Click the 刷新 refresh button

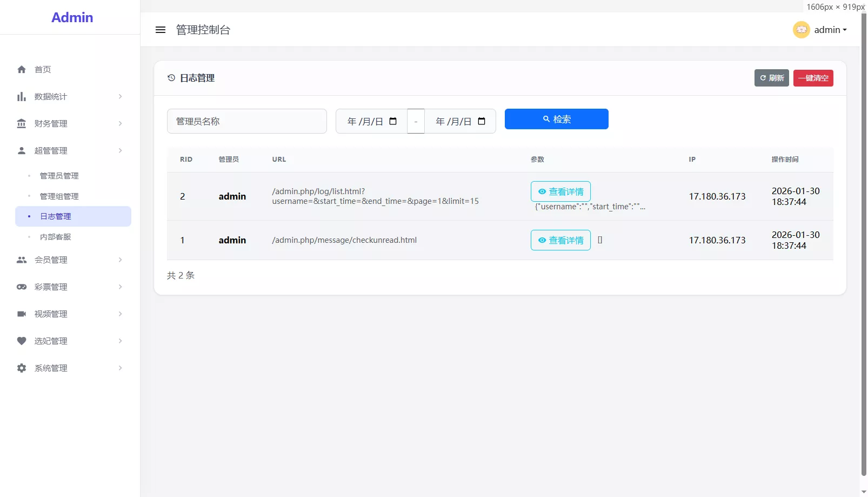click(771, 78)
